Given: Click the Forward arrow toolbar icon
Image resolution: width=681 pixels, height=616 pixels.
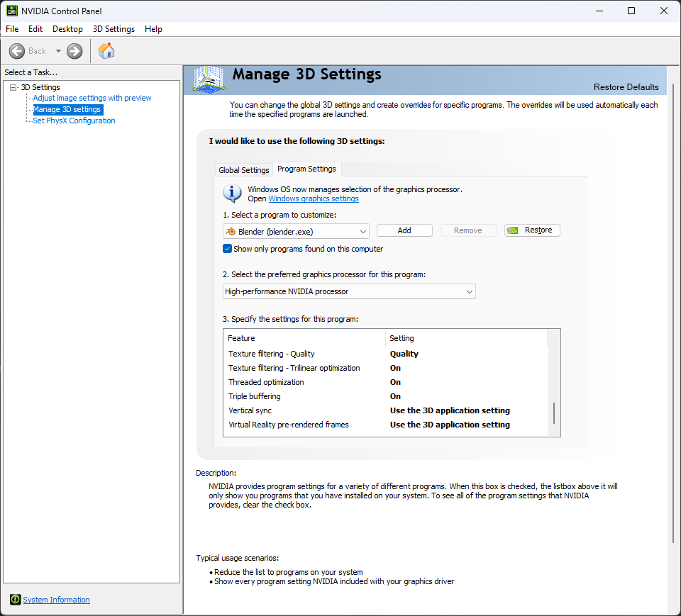Looking at the screenshot, I should [74, 51].
